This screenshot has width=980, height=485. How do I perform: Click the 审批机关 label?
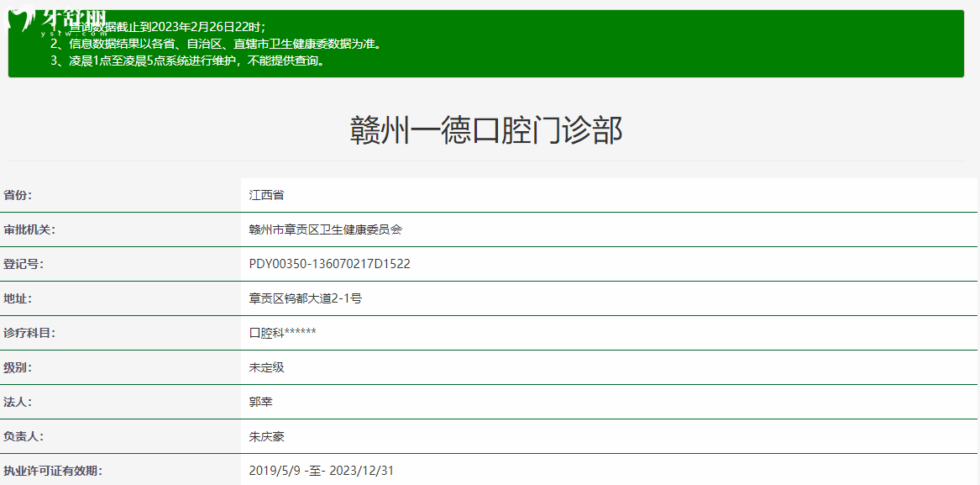tap(29, 229)
